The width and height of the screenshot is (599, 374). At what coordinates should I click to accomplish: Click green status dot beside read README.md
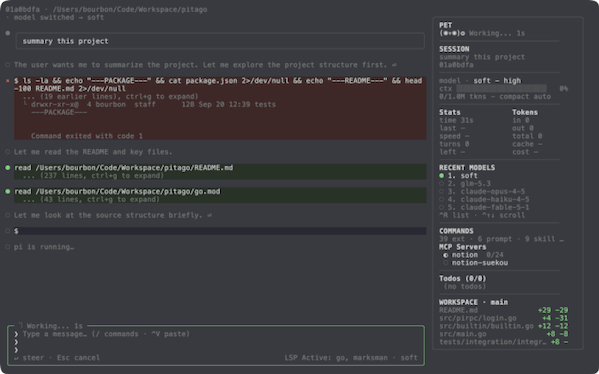click(8, 168)
